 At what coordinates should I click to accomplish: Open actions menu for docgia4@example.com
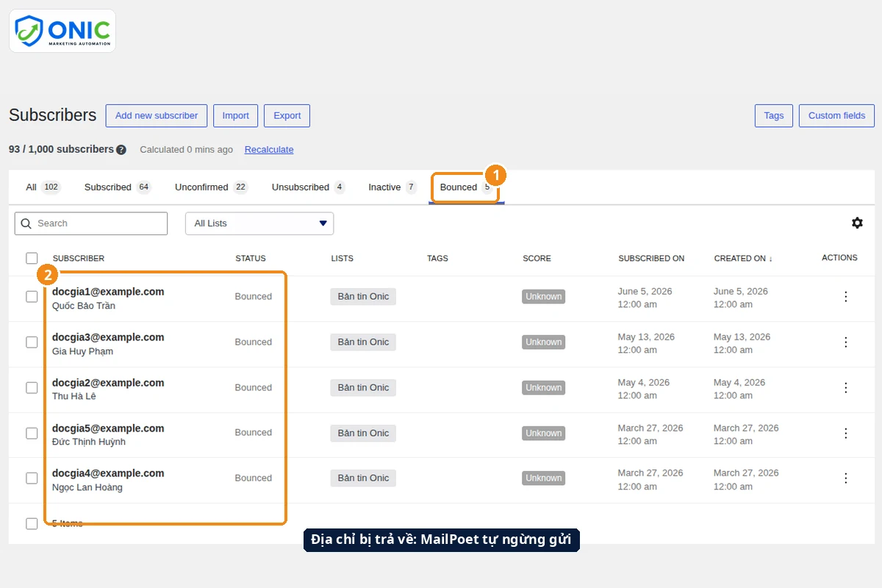pos(846,478)
